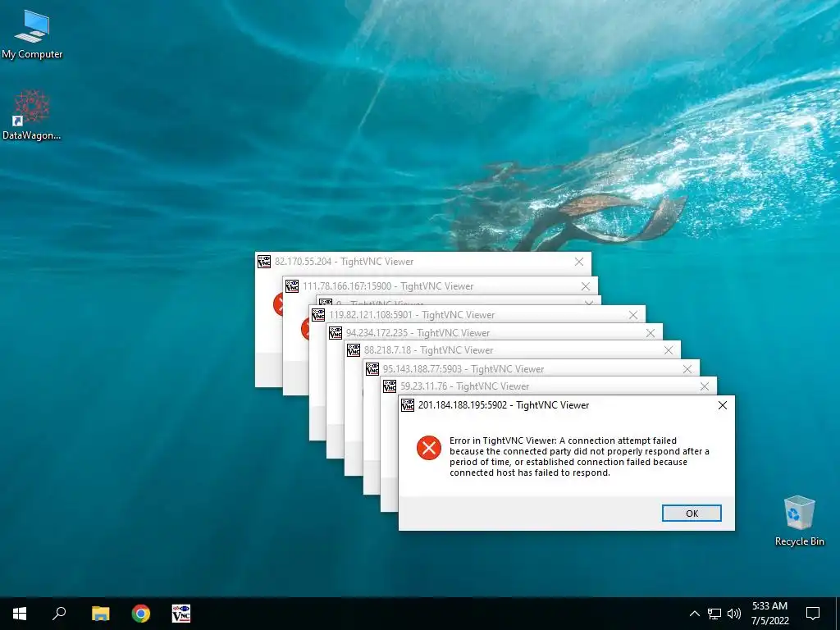Select the DataWagon desktop shortcut
840x630 pixels.
(x=32, y=115)
